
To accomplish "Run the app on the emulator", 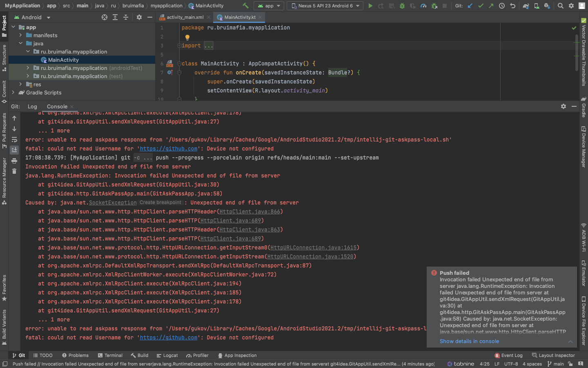I will [x=370, y=6].
